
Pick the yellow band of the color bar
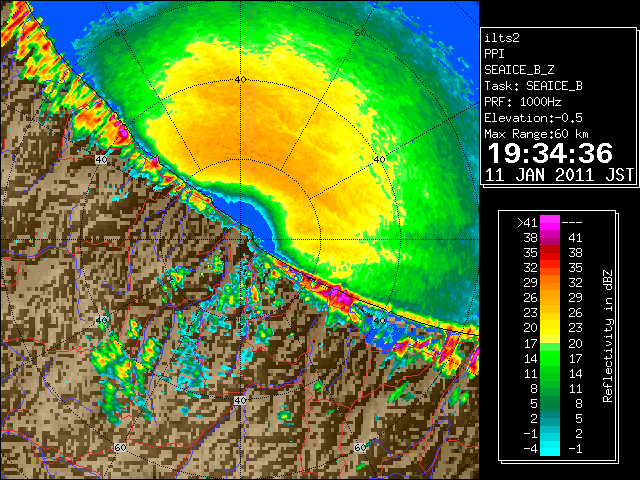pos(550,329)
